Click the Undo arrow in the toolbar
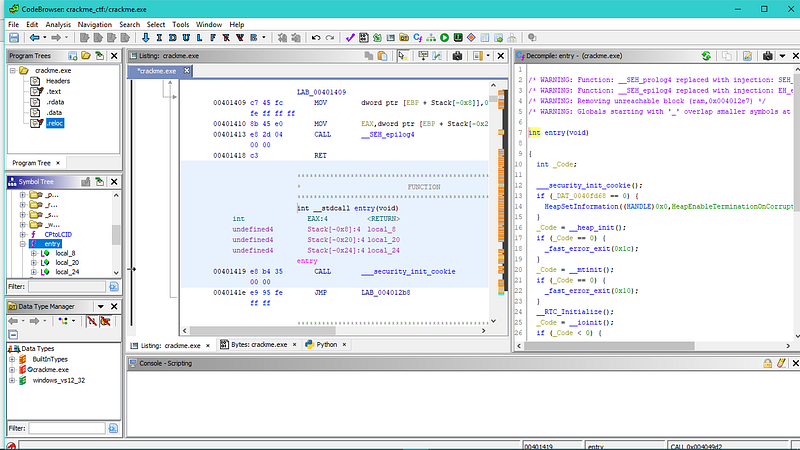 coord(317,38)
